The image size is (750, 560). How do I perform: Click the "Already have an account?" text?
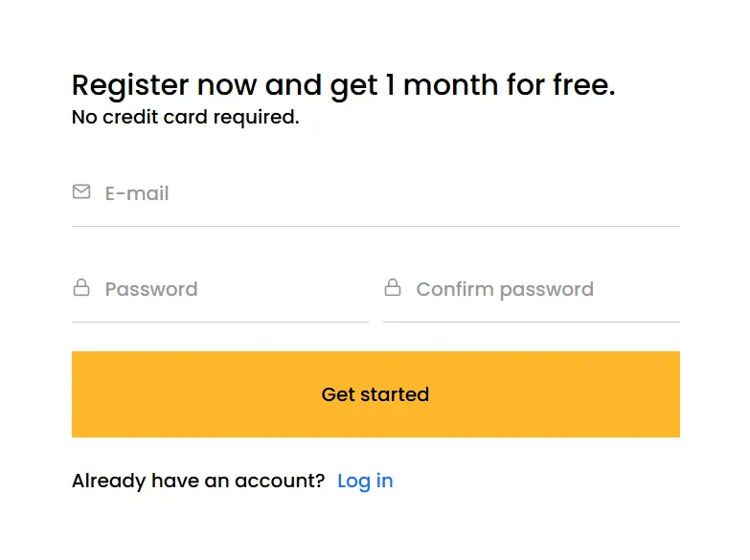coord(198,481)
